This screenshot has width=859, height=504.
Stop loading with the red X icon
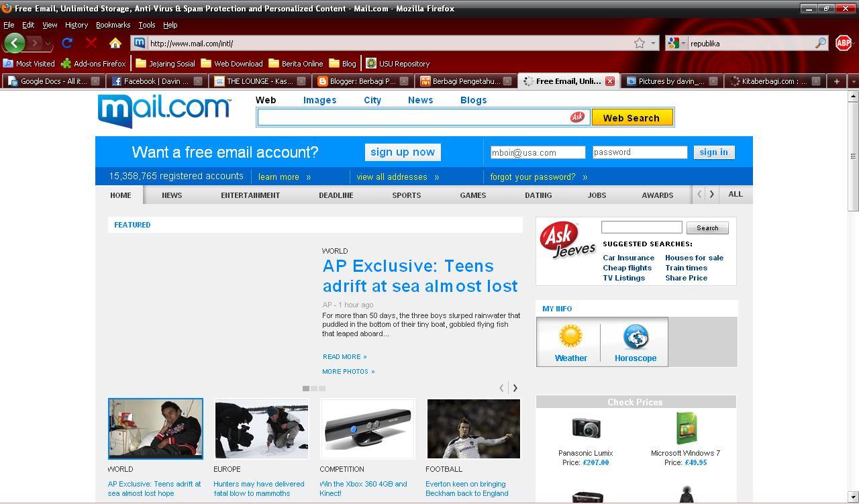pos(91,43)
